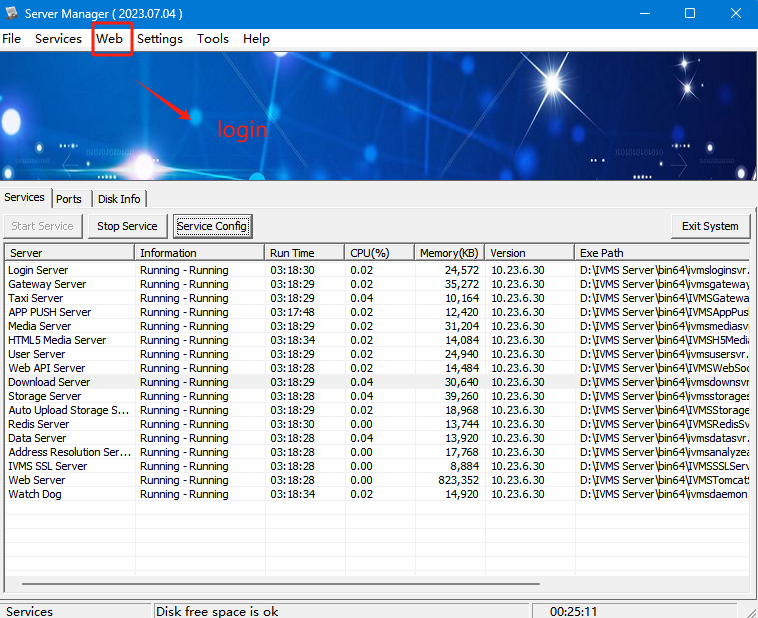The image size is (758, 618).
Task: Click the Server Manager app icon in title bar
Action: [12, 13]
